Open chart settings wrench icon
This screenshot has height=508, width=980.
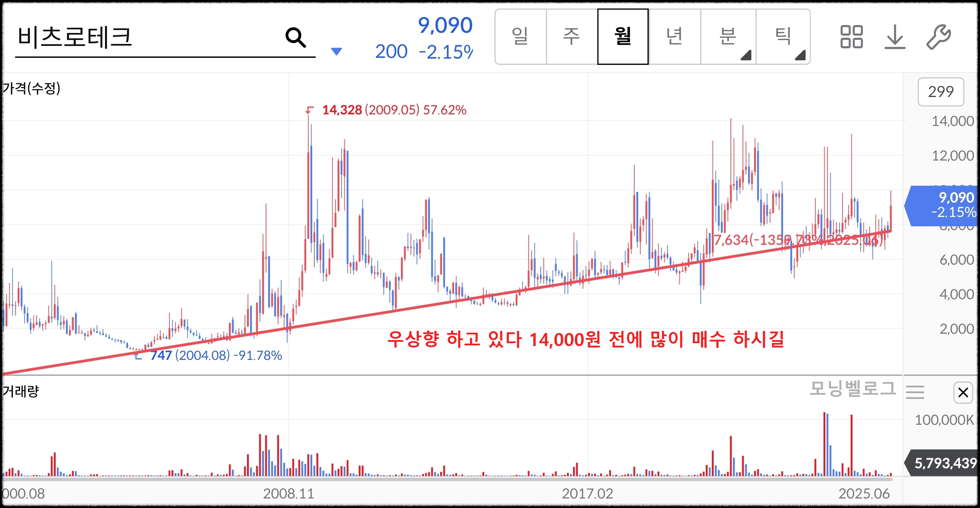coord(938,37)
